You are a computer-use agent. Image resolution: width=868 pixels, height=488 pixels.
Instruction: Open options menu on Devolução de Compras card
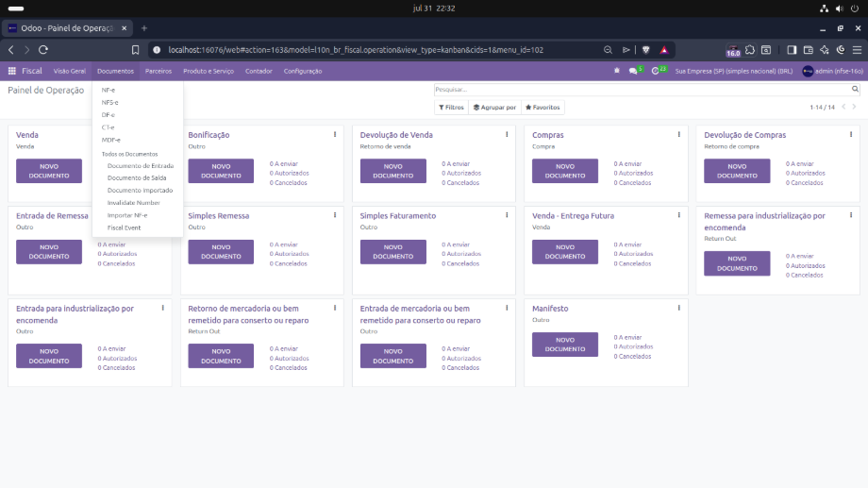[851, 135]
